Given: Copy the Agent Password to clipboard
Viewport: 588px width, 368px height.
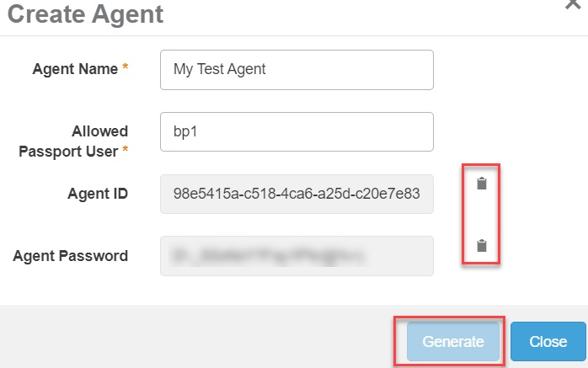Looking at the screenshot, I should pos(482,246).
